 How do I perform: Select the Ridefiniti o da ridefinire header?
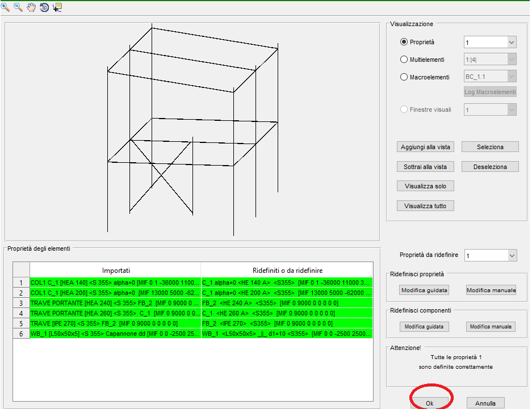tap(287, 270)
